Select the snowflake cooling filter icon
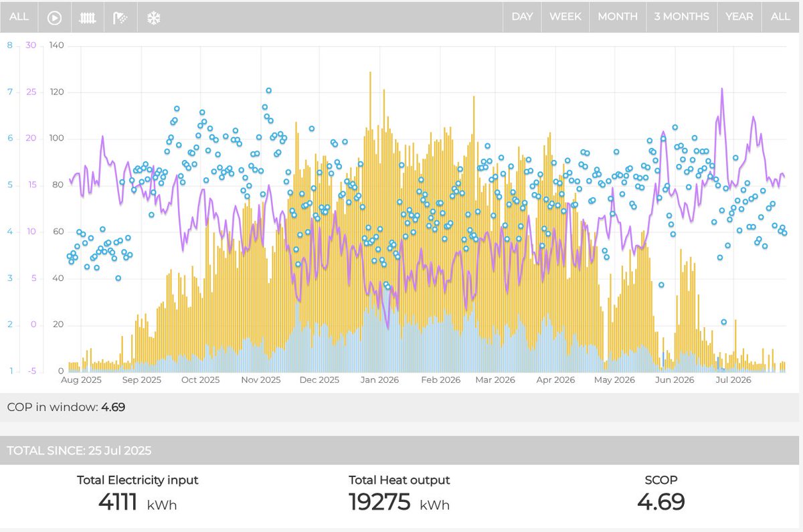Viewport: 803px width, 532px height. tap(153, 18)
